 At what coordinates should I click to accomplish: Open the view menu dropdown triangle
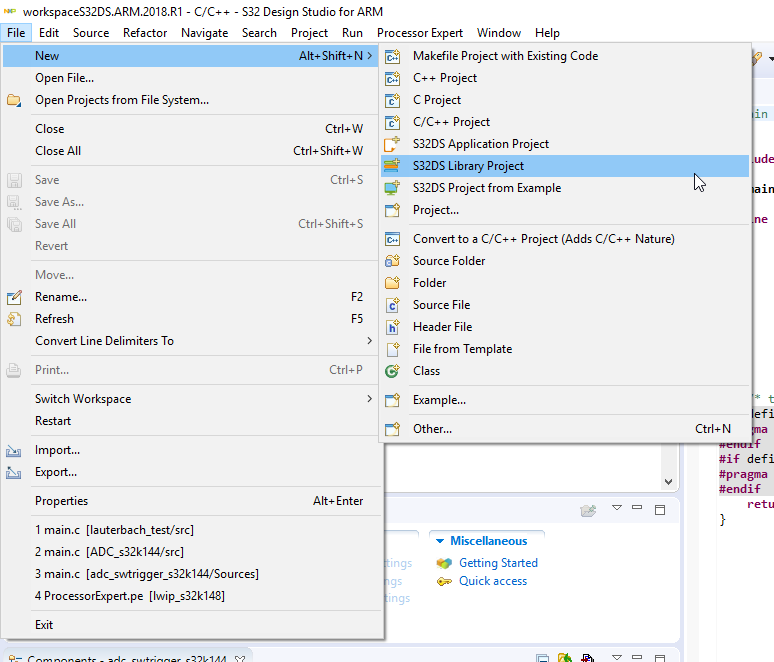tap(617, 507)
